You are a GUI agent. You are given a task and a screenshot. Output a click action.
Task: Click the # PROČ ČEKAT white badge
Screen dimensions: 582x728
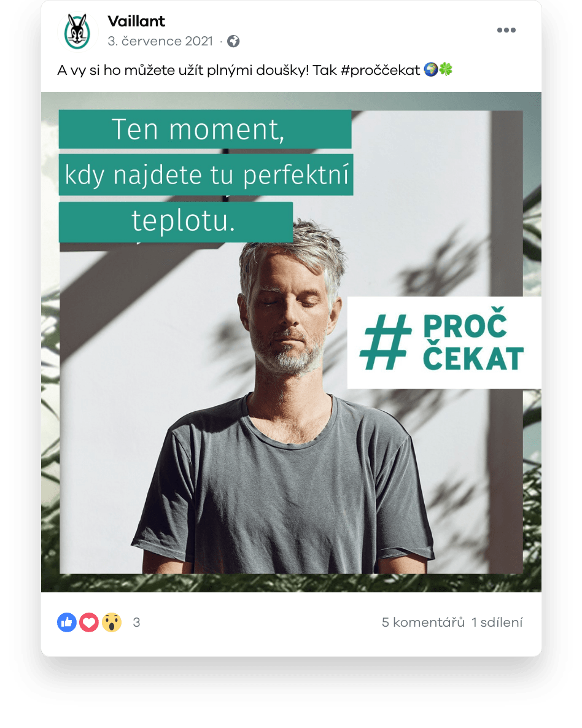(444, 343)
